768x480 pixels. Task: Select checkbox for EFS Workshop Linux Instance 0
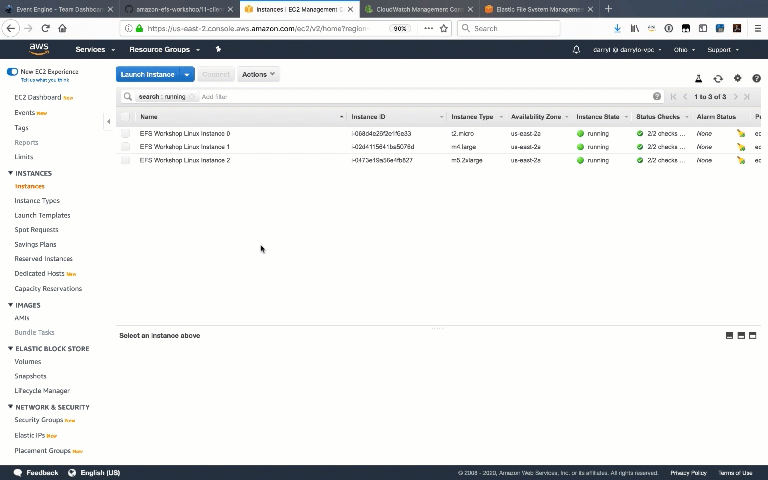[125, 133]
